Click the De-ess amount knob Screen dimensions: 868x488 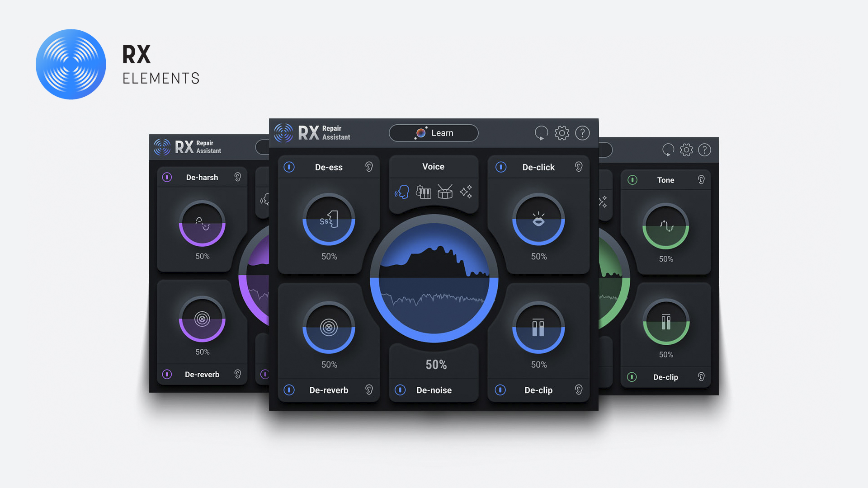pyautogui.click(x=329, y=220)
